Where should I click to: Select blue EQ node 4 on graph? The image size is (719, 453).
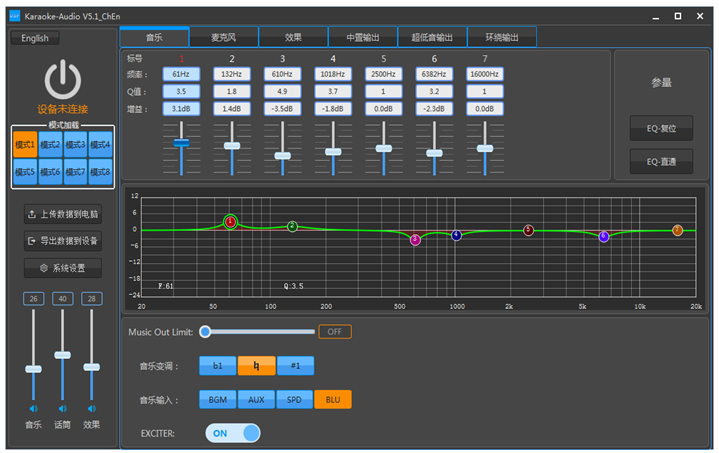pyautogui.click(x=456, y=235)
